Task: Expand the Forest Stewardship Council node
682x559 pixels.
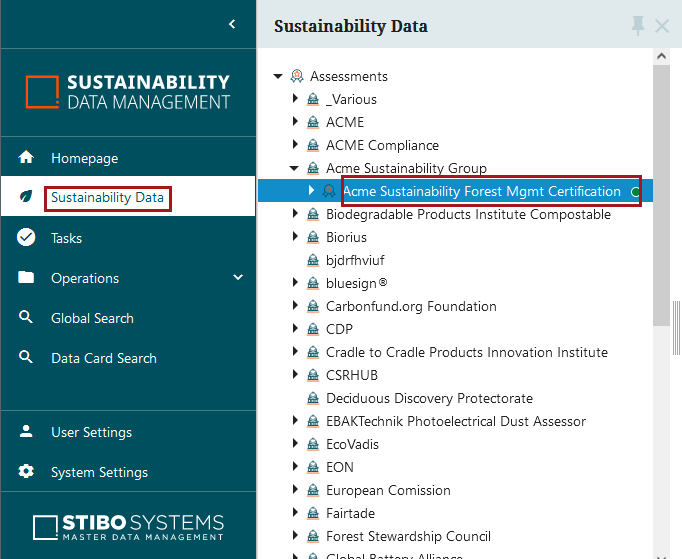Action: [x=295, y=536]
